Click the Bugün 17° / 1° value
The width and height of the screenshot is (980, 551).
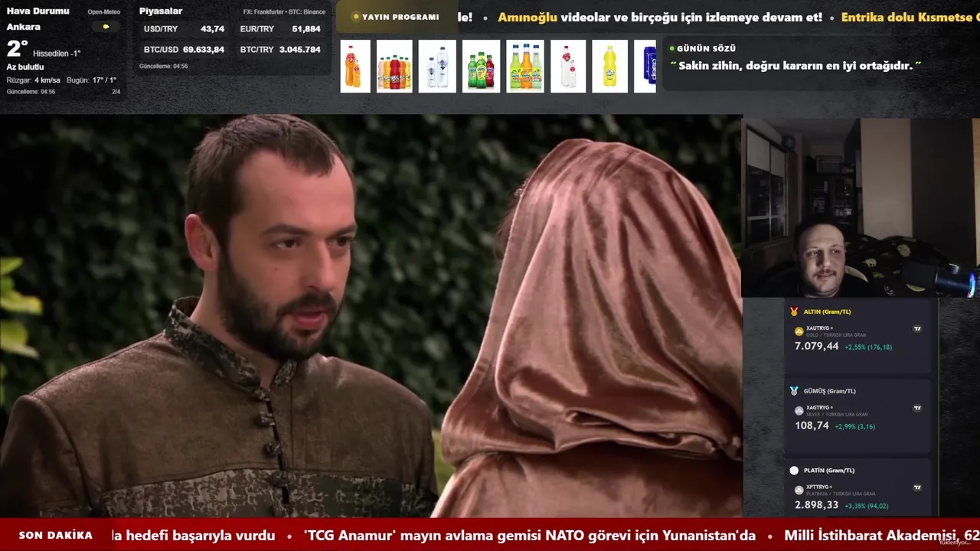point(92,80)
